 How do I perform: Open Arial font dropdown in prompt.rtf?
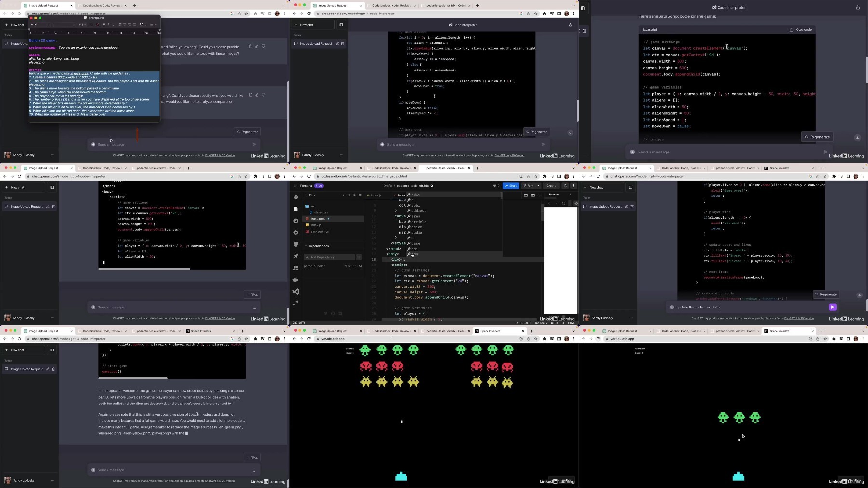coord(40,24)
